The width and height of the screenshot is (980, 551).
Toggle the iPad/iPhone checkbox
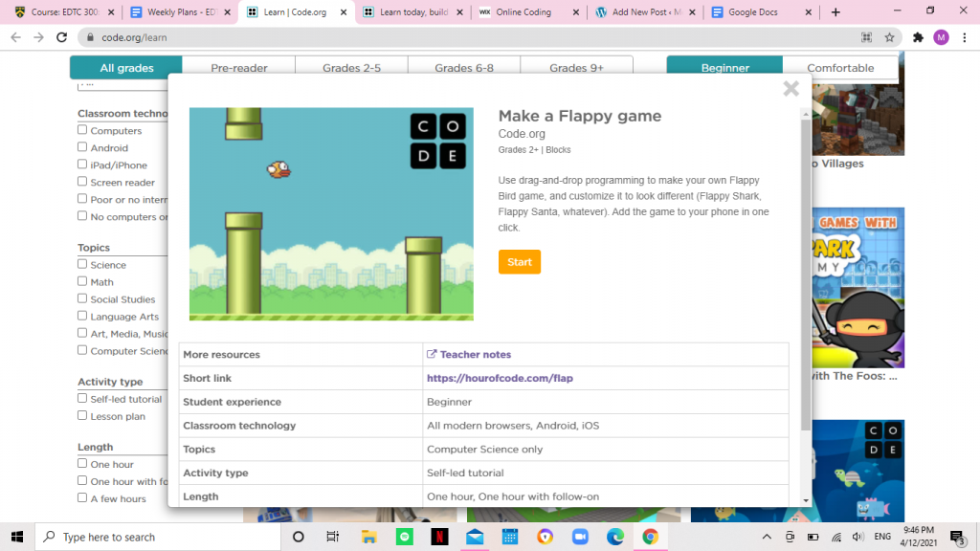(82, 165)
